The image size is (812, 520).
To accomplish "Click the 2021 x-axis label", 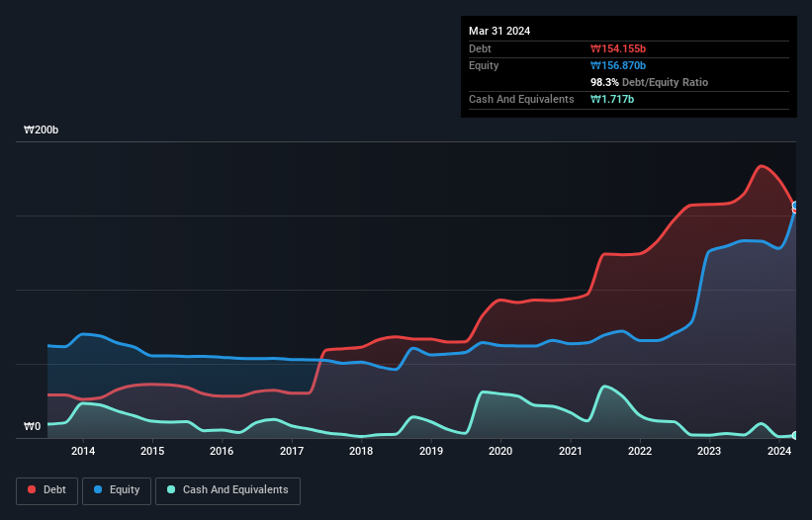I will click(x=570, y=451).
